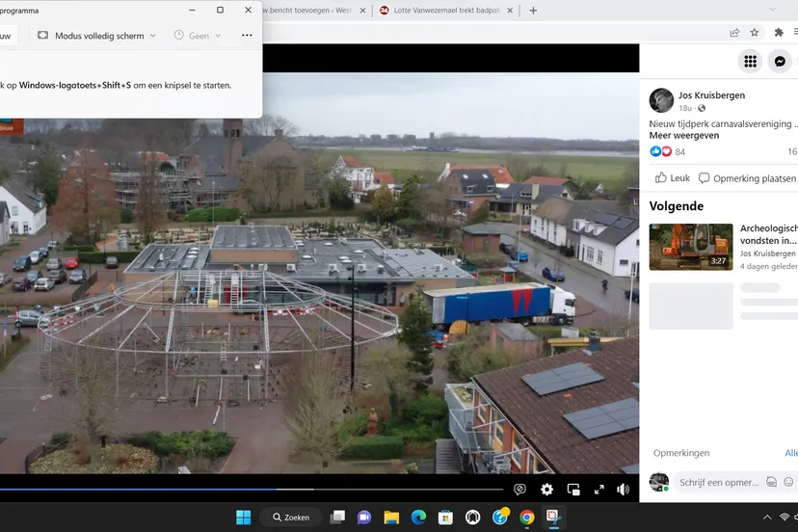
Task: Open a new browser tab
Action: [533, 11]
